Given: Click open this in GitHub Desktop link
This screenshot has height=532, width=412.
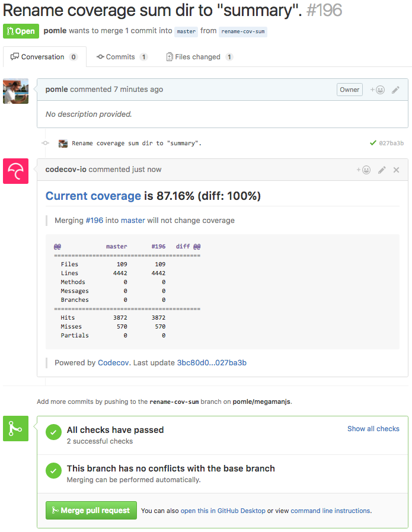Looking at the screenshot, I should pos(223,511).
